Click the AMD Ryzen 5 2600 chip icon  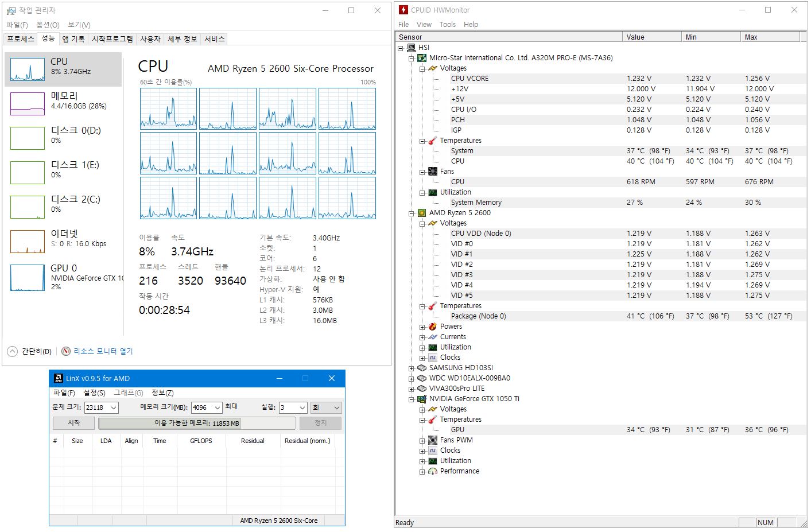pyautogui.click(x=422, y=213)
